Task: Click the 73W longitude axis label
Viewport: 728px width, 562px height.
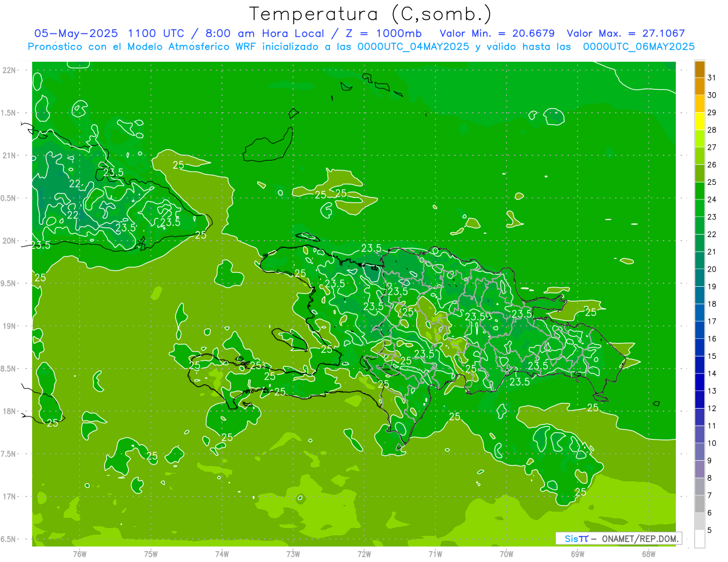Action: tap(293, 554)
